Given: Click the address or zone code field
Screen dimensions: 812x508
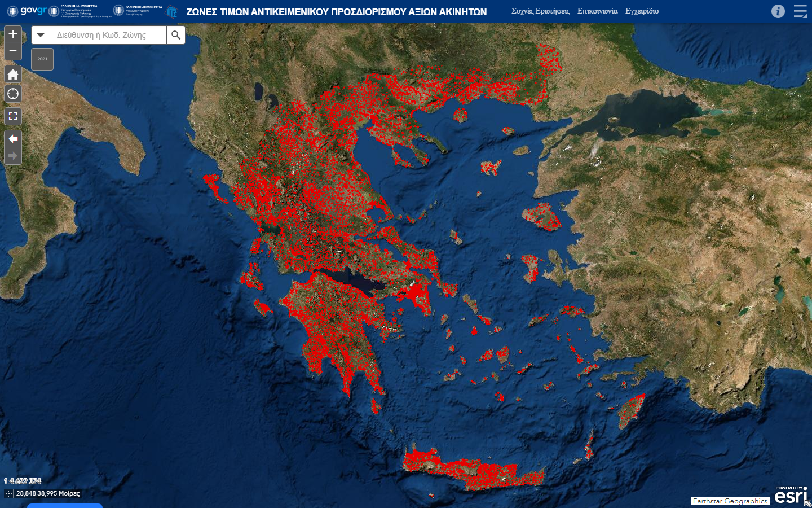Looking at the screenshot, I should coord(108,35).
